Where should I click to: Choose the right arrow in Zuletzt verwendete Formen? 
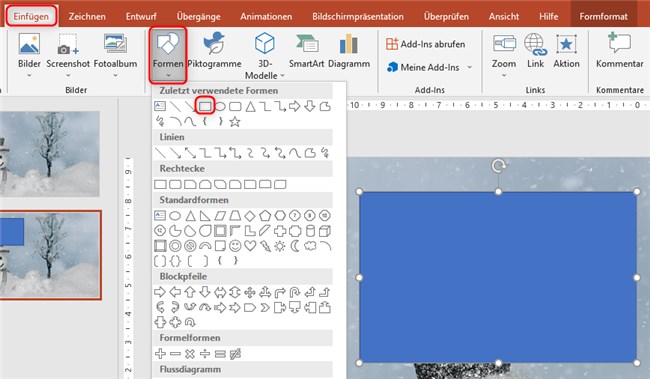[295, 106]
